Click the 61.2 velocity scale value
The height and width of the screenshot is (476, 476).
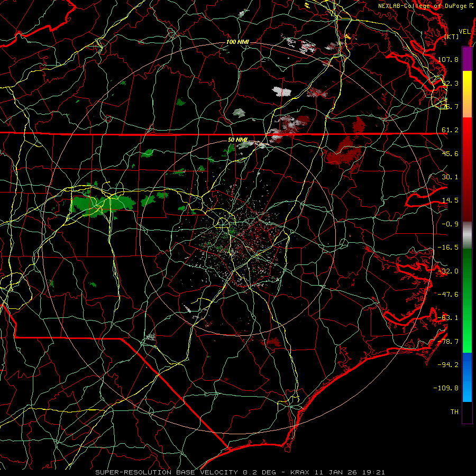tap(450, 130)
